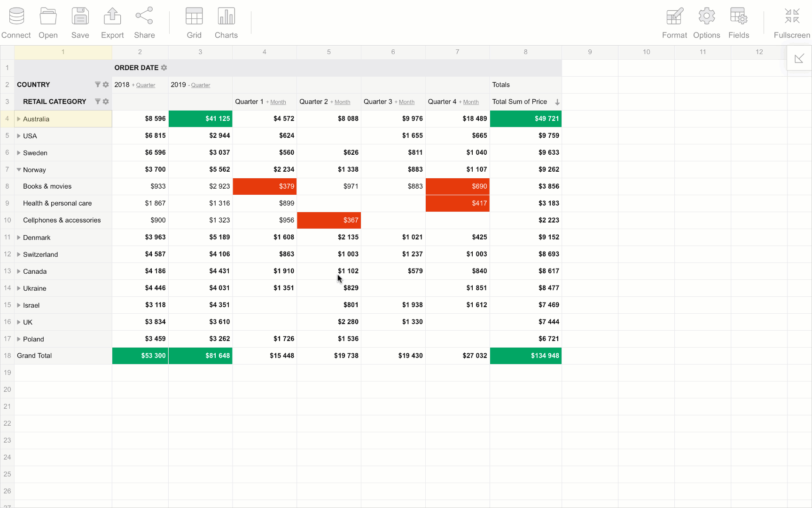Viewport: 812px width, 508px height.
Task: Expand the Switzerland row
Action: [x=19, y=254]
